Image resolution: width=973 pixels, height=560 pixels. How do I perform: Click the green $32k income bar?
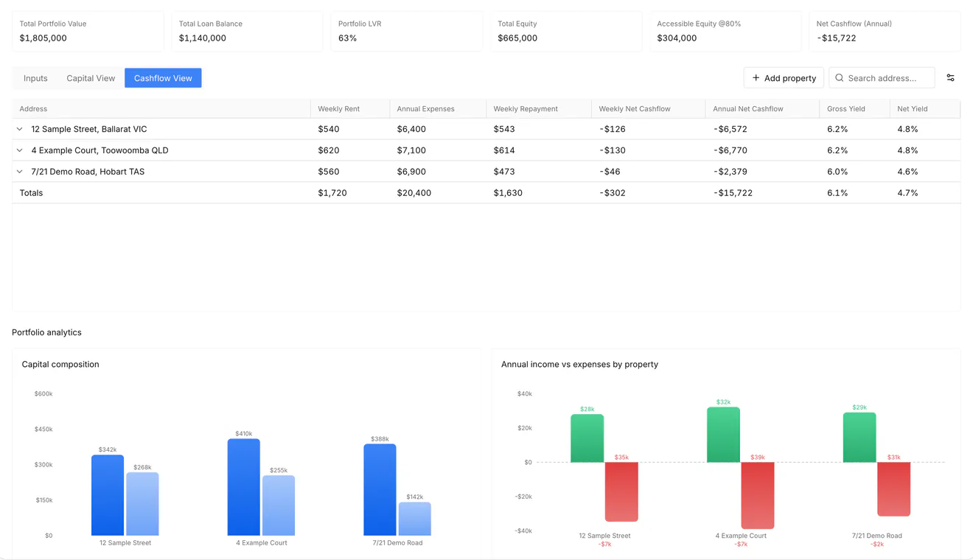click(723, 435)
